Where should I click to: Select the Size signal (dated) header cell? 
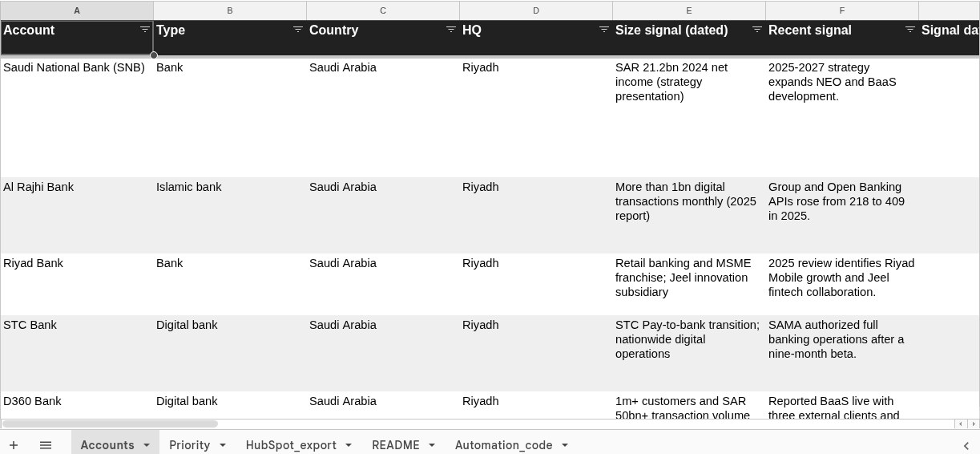pos(689,38)
